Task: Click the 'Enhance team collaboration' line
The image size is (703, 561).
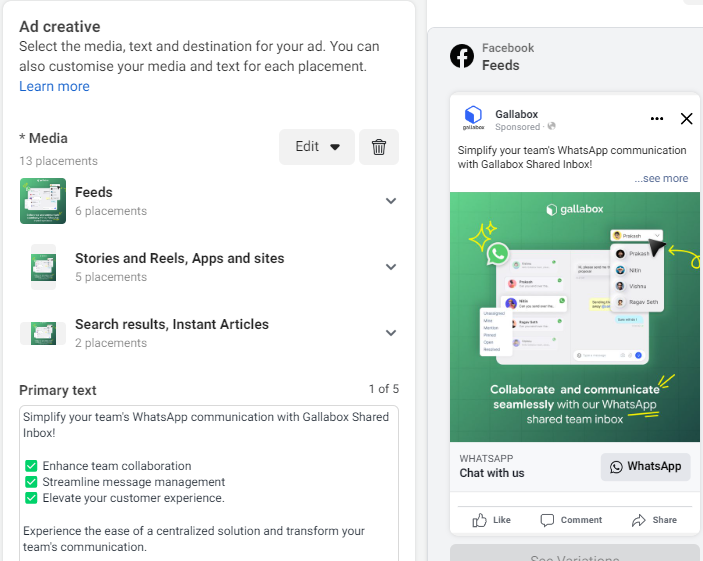Action: click(x=117, y=466)
